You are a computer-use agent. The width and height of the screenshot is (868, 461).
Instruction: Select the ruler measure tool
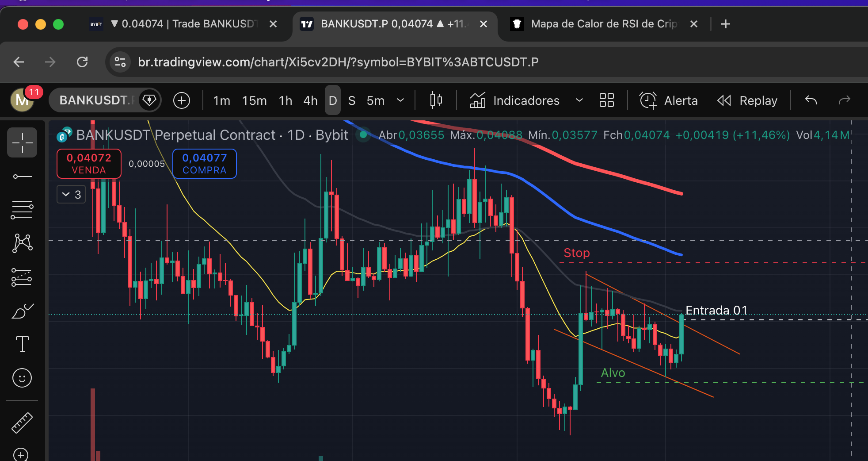[22, 423]
